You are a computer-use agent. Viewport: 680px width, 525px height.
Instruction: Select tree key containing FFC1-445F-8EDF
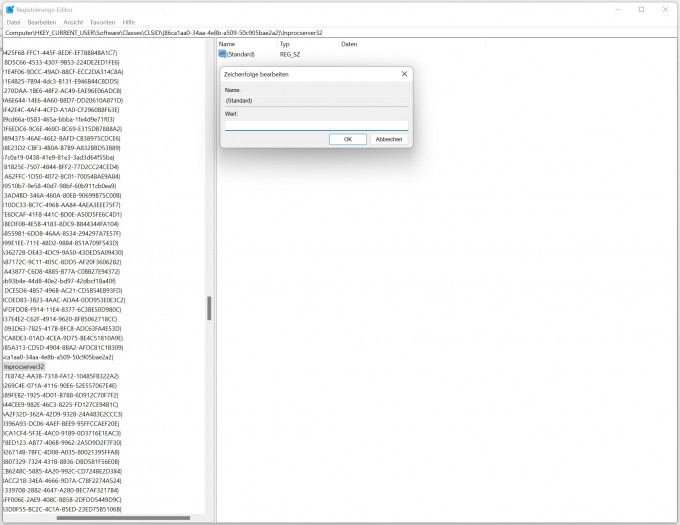(60, 53)
